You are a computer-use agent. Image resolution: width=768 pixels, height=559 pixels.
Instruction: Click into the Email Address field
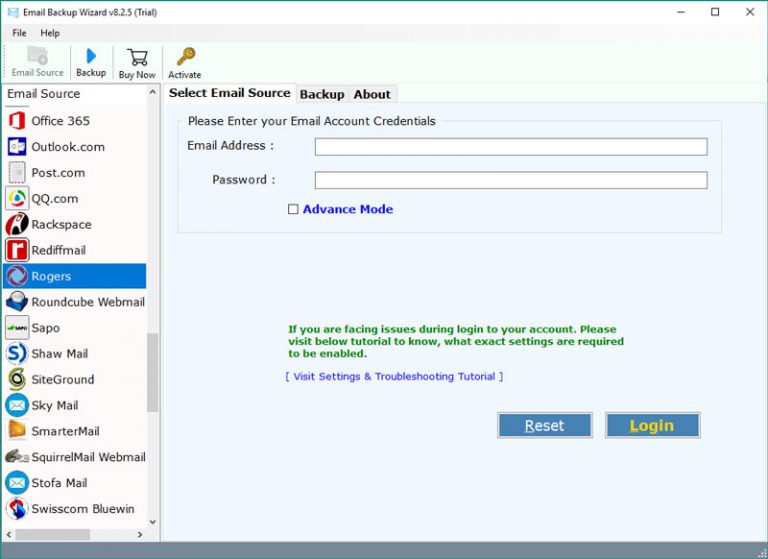pyautogui.click(x=510, y=147)
